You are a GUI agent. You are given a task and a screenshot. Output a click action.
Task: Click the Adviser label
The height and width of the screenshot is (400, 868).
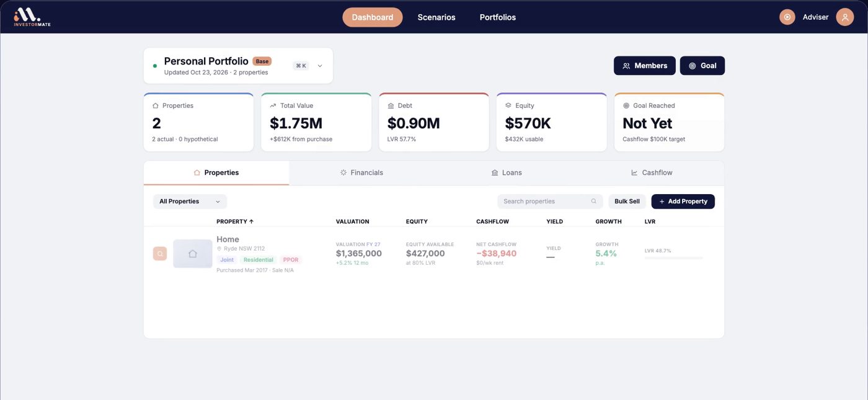(x=815, y=17)
